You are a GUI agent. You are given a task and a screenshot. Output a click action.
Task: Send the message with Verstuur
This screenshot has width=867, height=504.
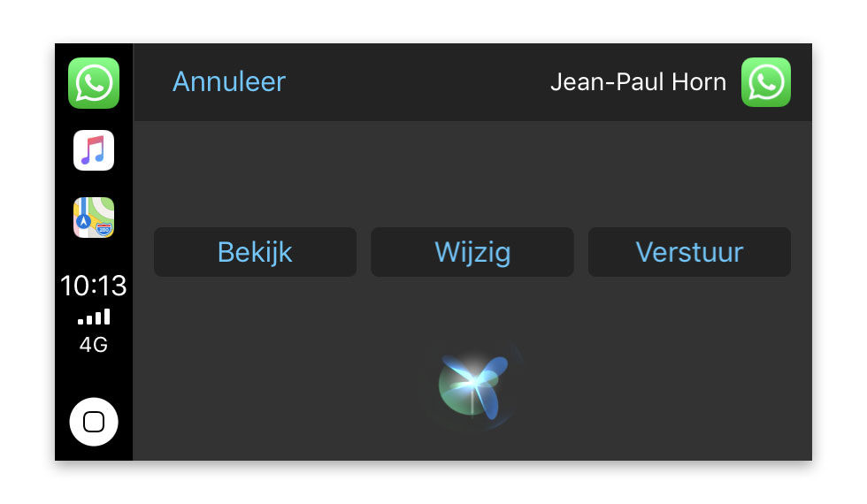click(689, 252)
